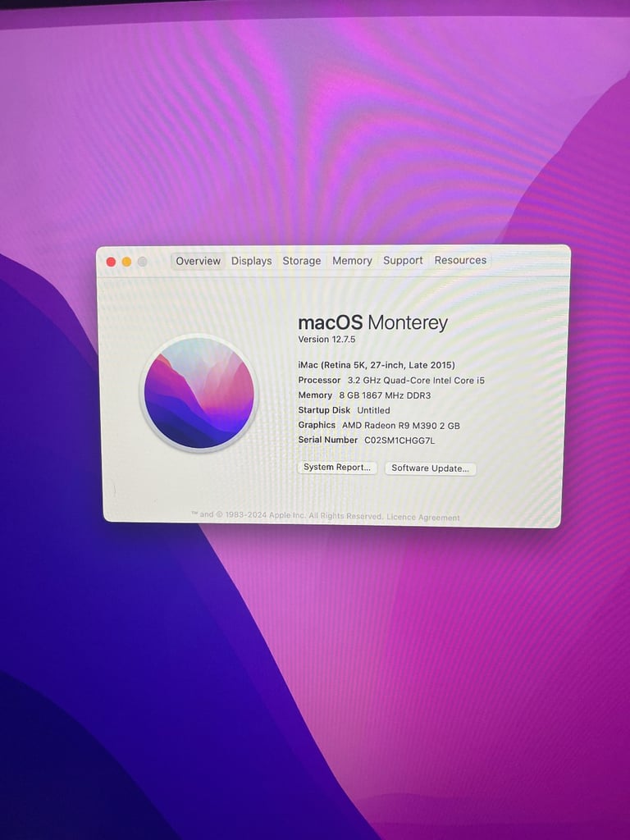Open the Displays tab
The width and height of the screenshot is (630, 840).
tap(251, 261)
